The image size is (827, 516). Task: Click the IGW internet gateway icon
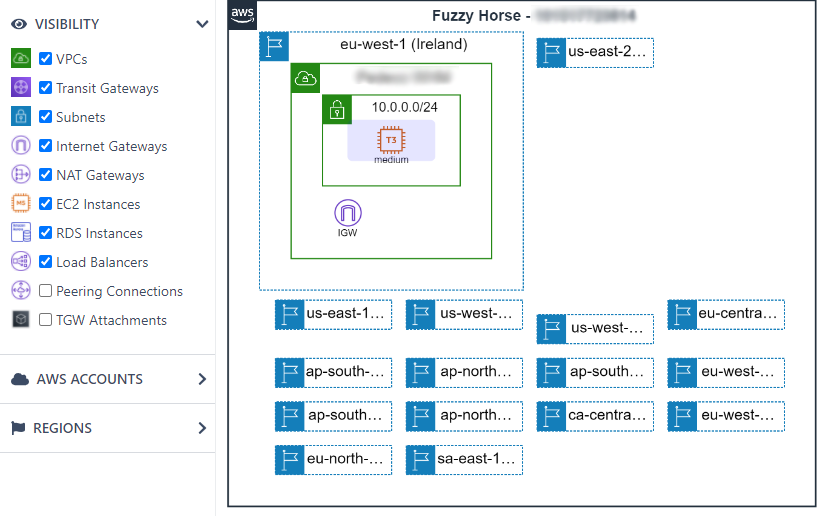[348, 213]
